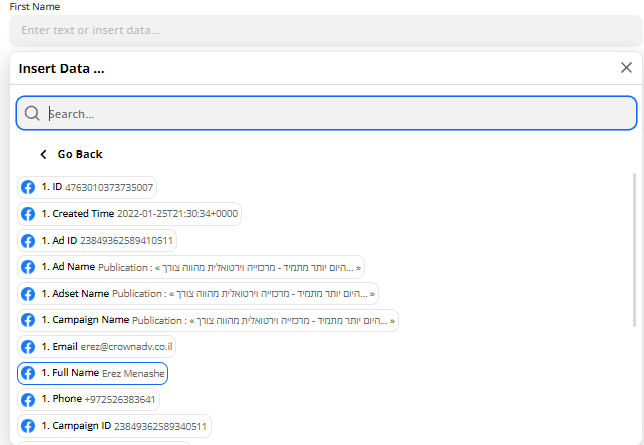Click the Facebook icon beside ID field
This screenshot has height=445, width=644.
[28, 187]
